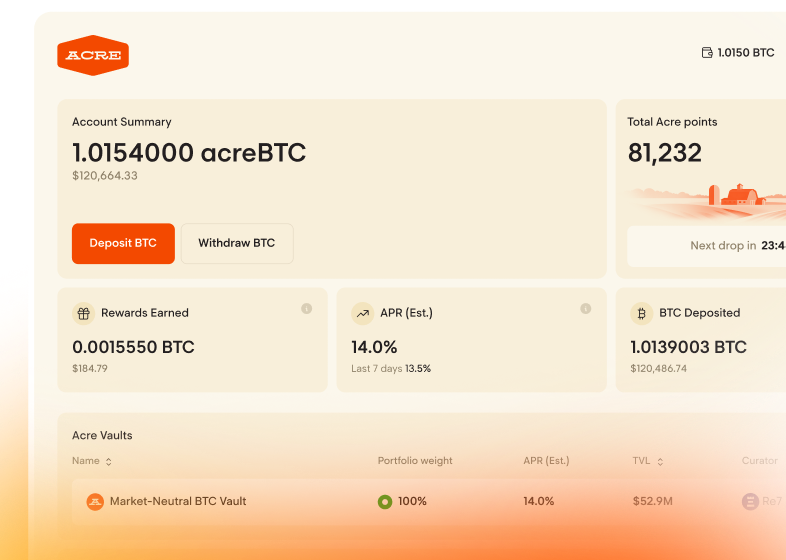Image resolution: width=786 pixels, height=560 pixels.
Task: Open Rewards Earned info tooltip icon
Action: pos(307,308)
